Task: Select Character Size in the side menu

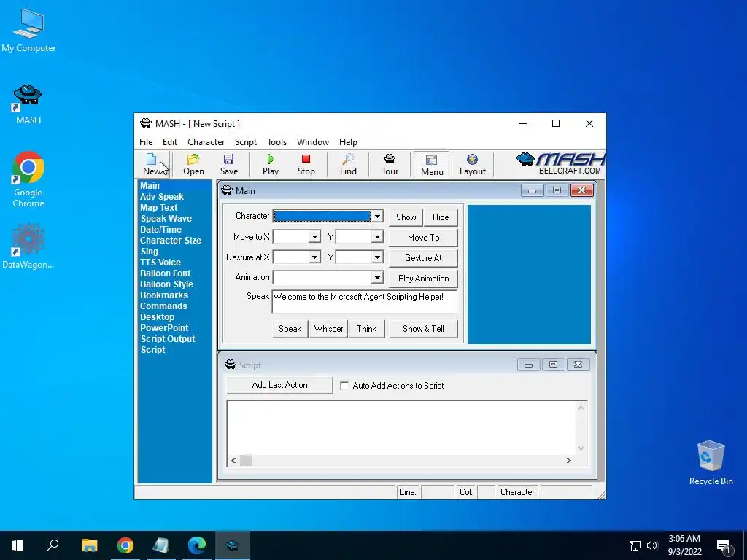Action: coord(170,241)
